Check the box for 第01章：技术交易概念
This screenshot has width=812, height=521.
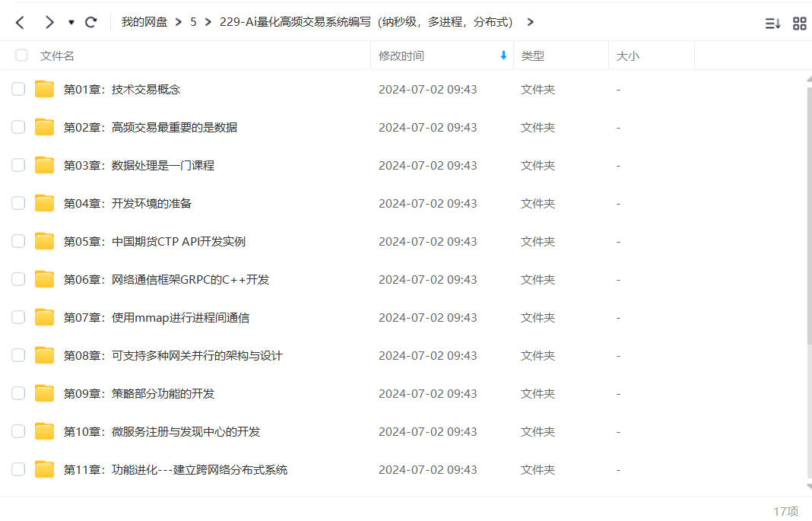point(18,89)
